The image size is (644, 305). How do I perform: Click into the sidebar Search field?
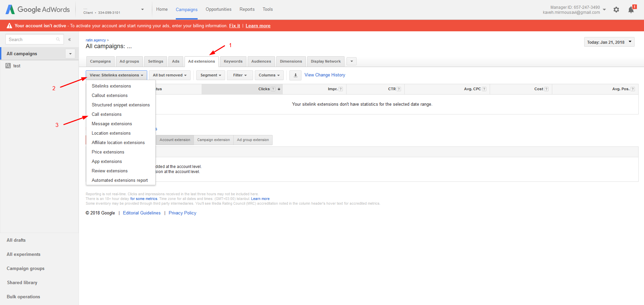31,39
